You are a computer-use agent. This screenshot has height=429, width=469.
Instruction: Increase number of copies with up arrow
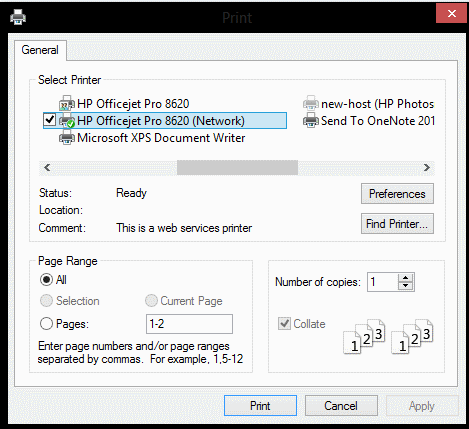405,278
